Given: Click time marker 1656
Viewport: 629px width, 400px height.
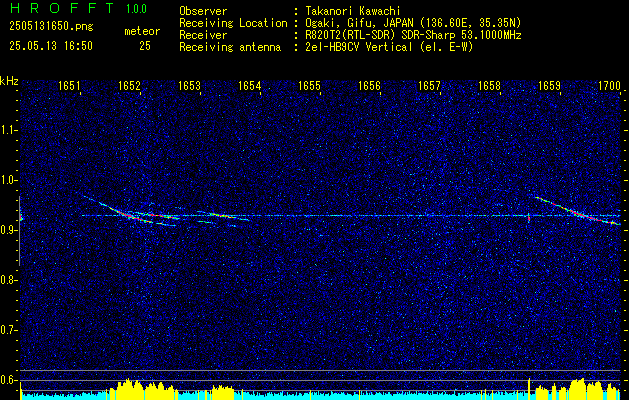Looking at the screenshot, I should point(369,85).
